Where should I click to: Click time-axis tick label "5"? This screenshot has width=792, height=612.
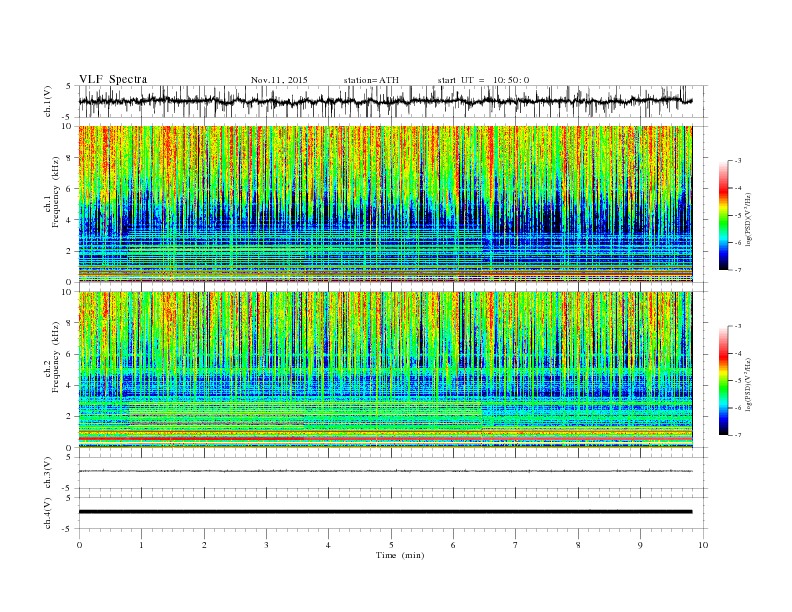tap(391, 545)
